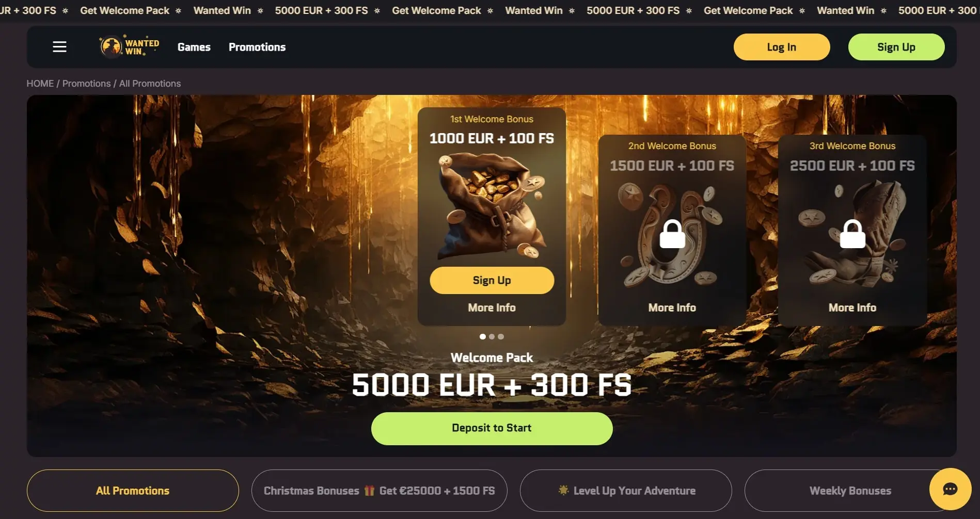This screenshot has height=519, width=980.
Task: Open the Games menu
Action: [194, 47]
